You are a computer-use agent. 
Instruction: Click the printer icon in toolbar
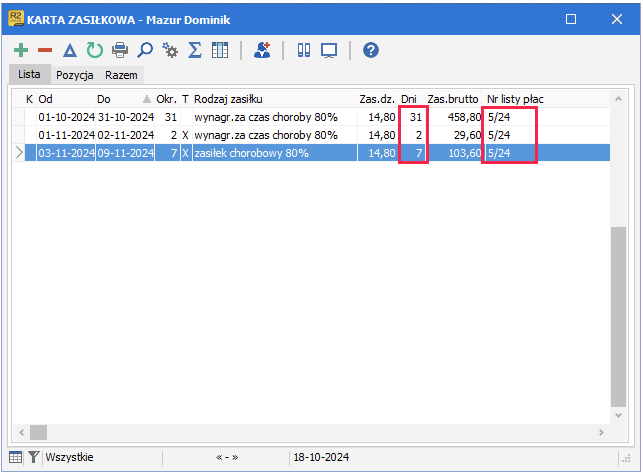[120, 50]
